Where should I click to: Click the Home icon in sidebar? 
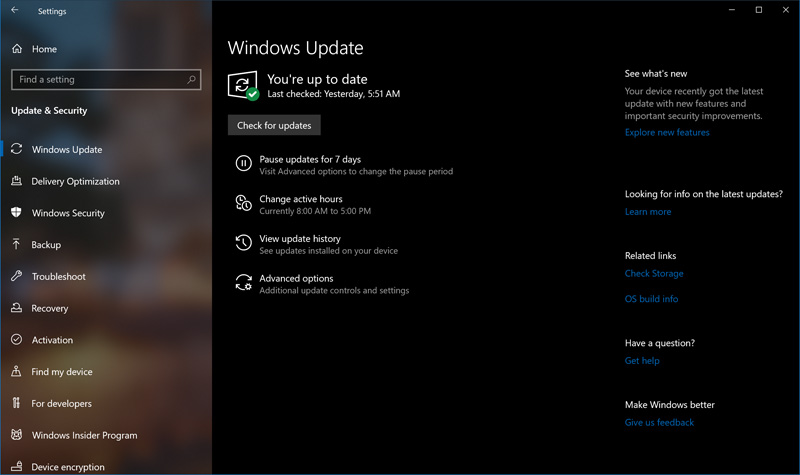pyautogui.click(x=17, y=49)
